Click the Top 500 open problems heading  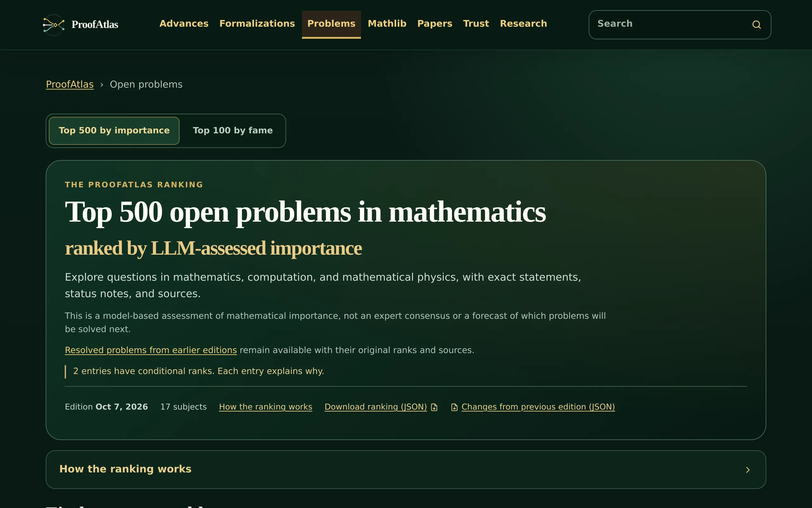(x=305, y=212)
